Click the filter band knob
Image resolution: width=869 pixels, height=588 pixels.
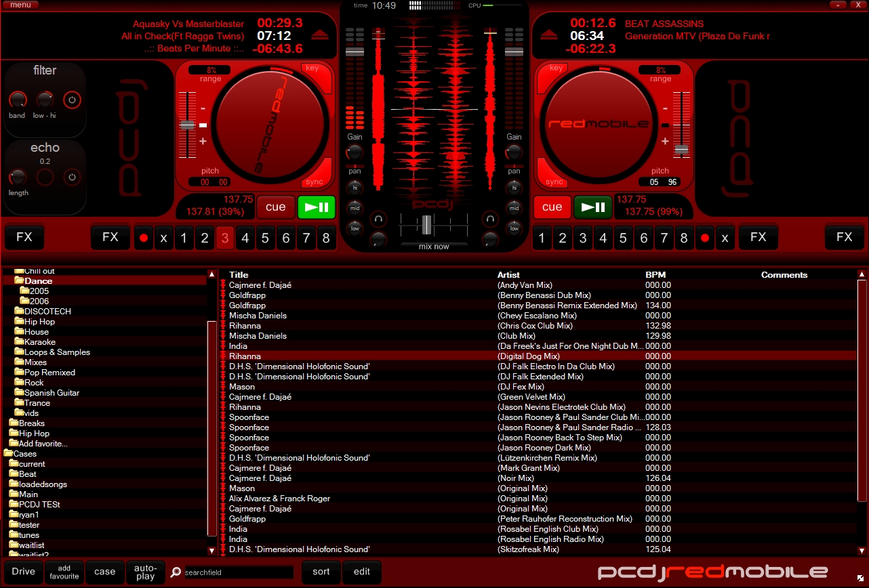[x=17, y=100]
